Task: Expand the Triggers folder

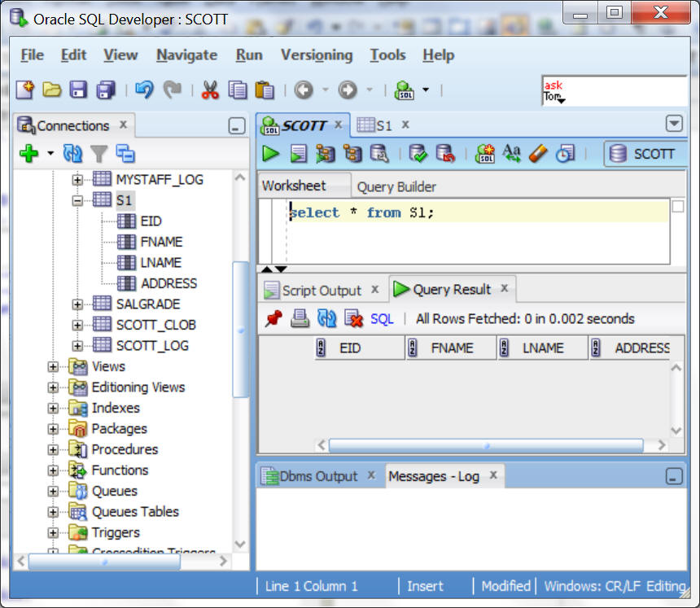Action: coord(53,533)
